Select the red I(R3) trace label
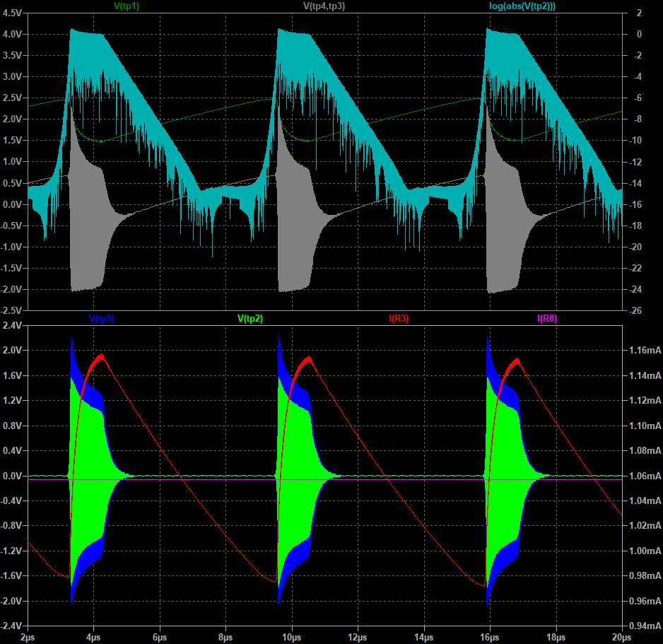This screenshot has height=644, width=663. pos(399,319)
